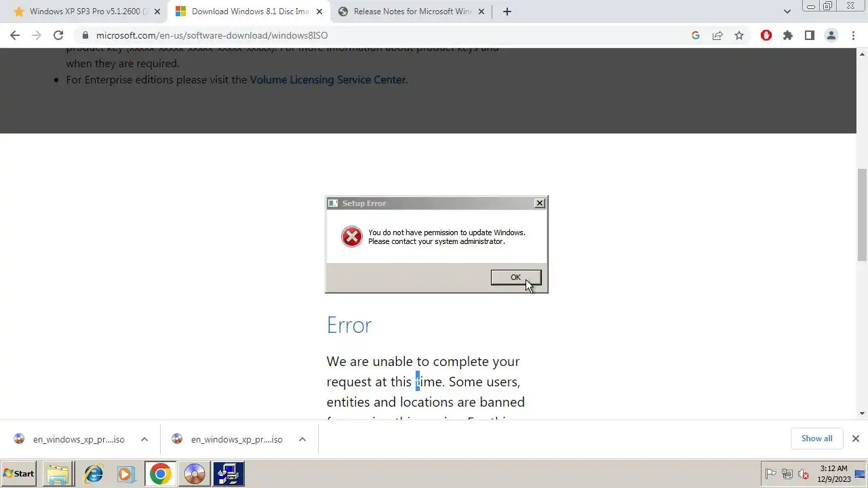Click the page vertical scrollbar thumb

click(x=862, y=214)
